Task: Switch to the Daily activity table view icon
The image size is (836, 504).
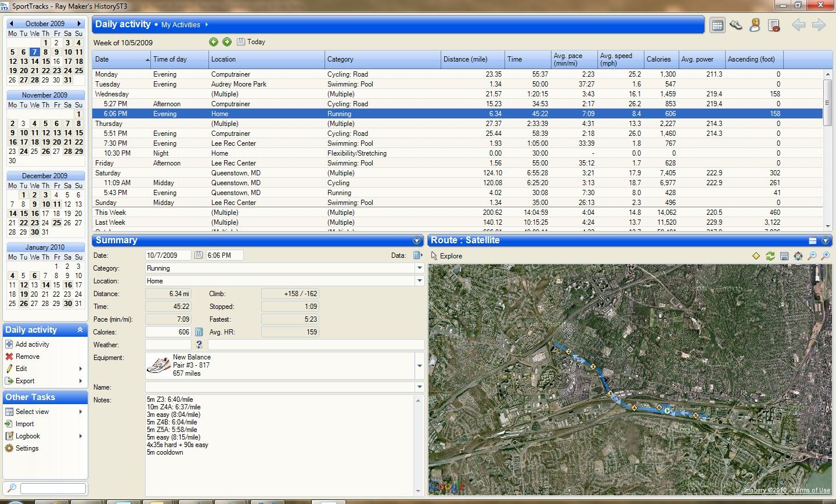Action: (718, 25)
